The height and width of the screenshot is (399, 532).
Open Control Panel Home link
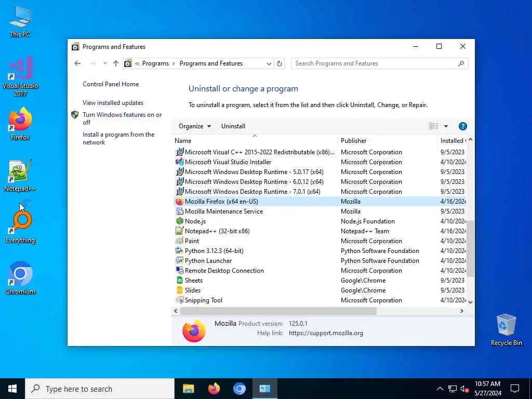pos(111,84)
